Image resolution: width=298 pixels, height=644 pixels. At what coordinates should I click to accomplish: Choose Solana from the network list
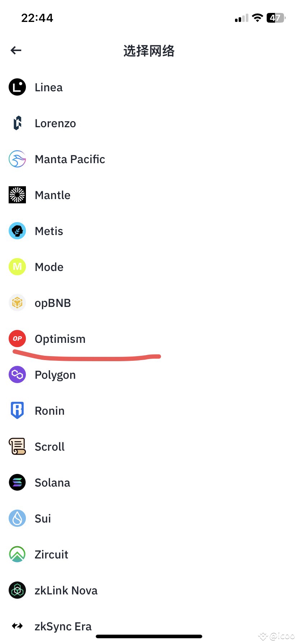click(x=53, y=483)
